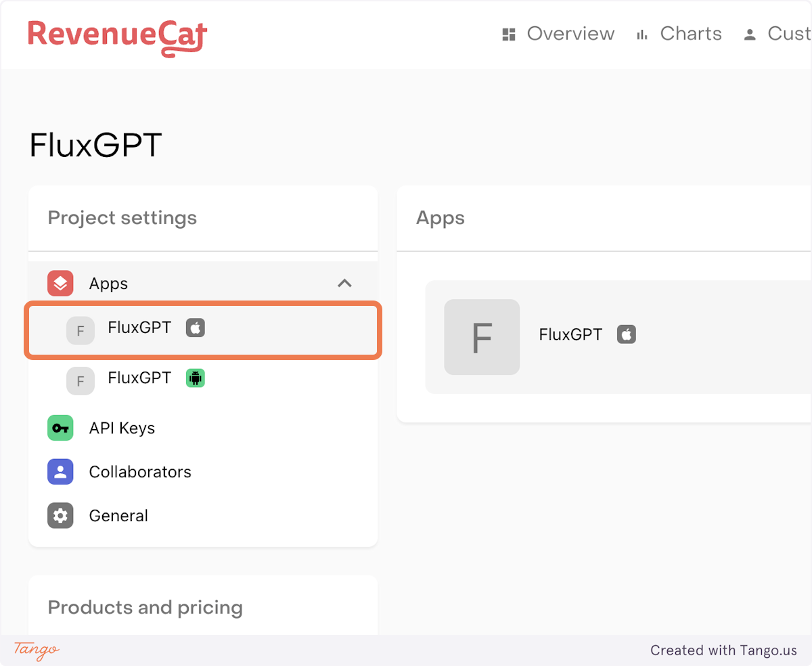812x666 pixels.
Task: Switch to the Charts tab
Action: pyautogui.click(x=690, y=34)
